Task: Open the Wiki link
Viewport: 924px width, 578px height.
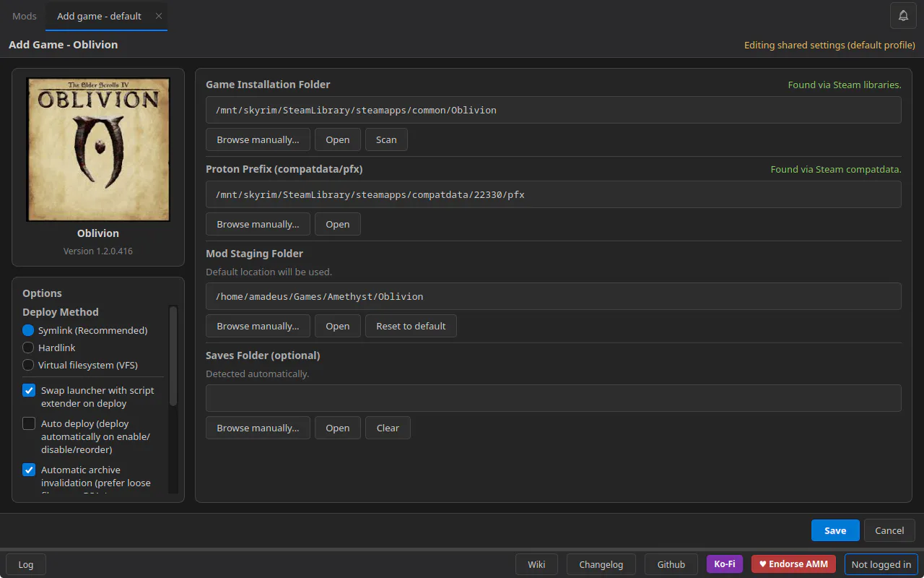Action: coord(536,564)
